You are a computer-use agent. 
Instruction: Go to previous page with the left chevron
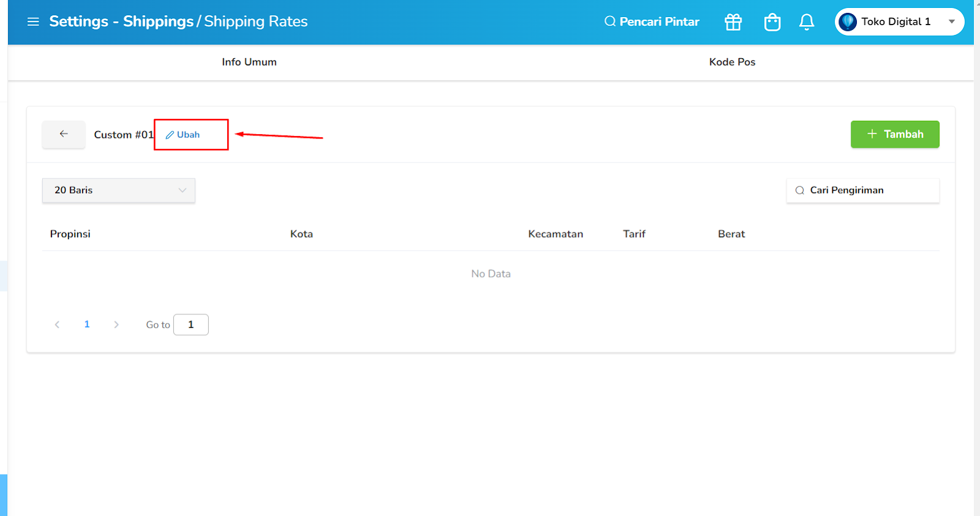[57, 325]
